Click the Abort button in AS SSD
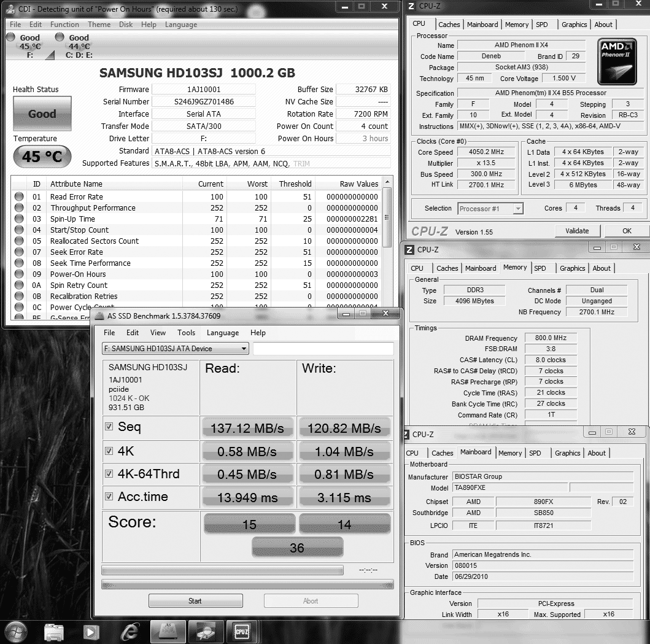Image resolution: width=650 pixels, height=644 pixels. [x=311, y=601]
